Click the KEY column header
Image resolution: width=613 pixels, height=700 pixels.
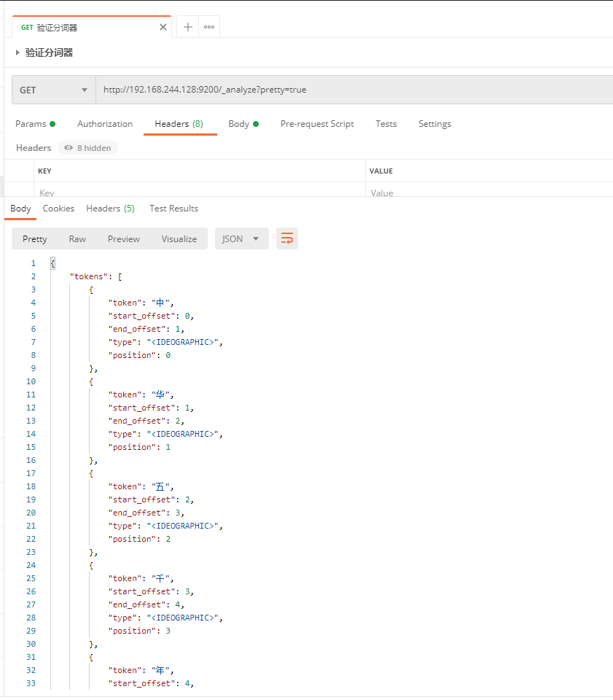[x=44, y=171]
